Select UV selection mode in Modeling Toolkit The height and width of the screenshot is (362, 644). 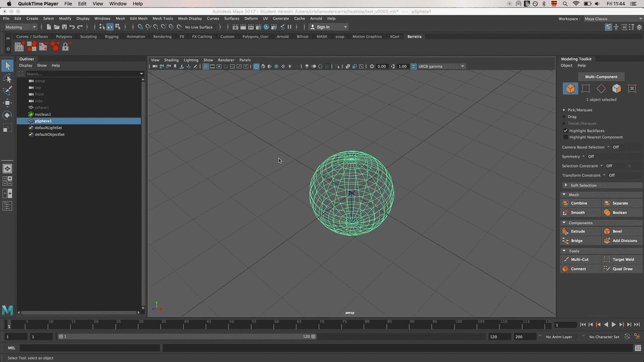pos(632,88)
